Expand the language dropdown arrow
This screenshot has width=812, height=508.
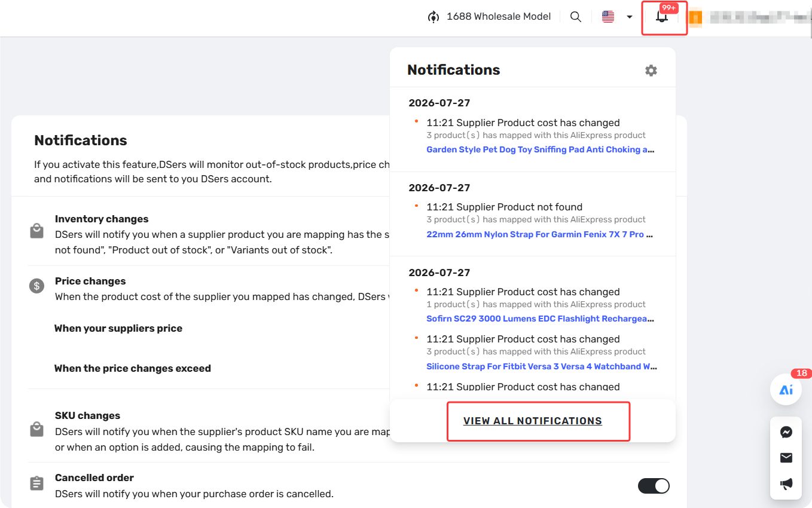[x=630, y=17]
